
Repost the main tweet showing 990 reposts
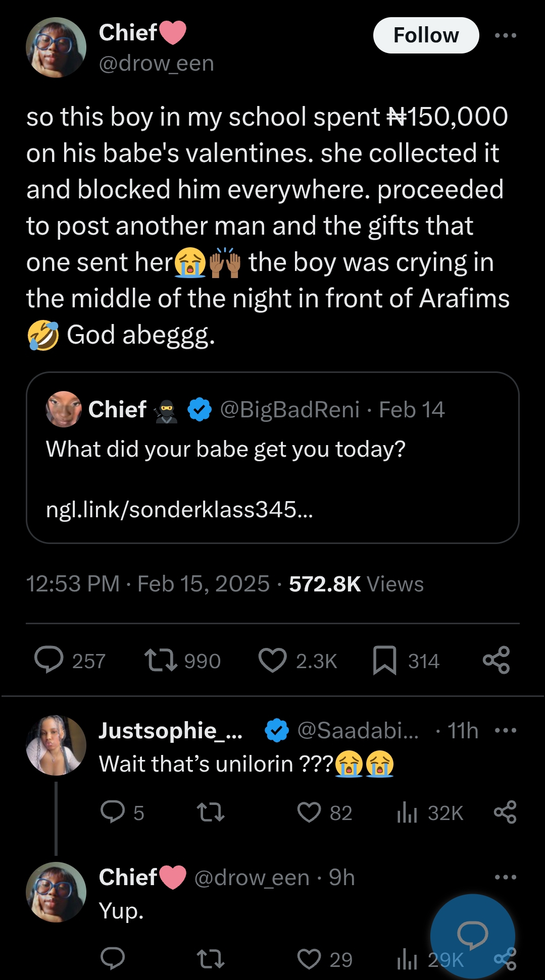pos(161,661)
